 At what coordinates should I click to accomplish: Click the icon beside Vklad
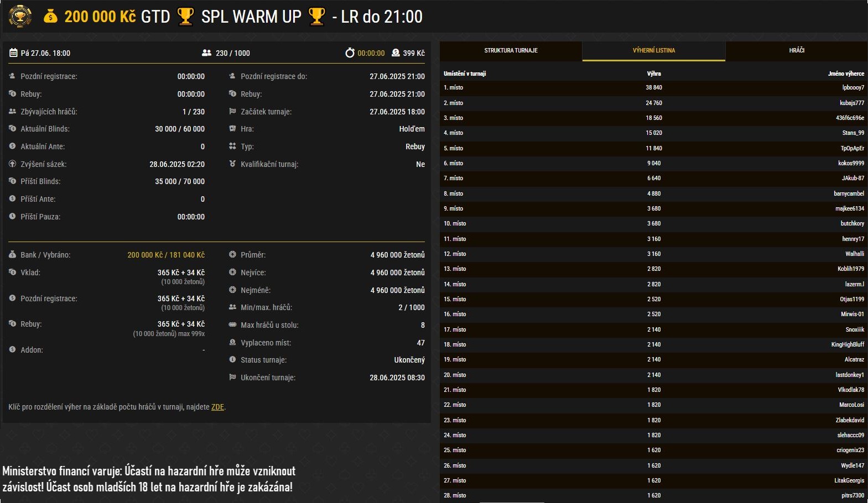click(12, 273)
